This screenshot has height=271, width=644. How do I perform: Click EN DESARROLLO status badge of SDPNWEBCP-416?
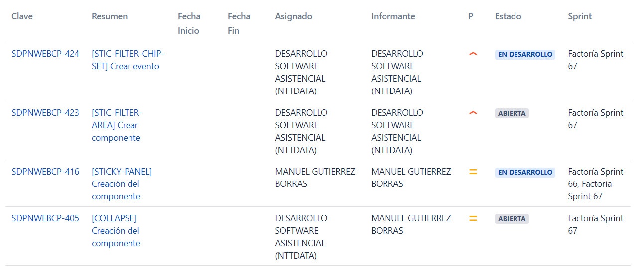(x=525, y=172)
